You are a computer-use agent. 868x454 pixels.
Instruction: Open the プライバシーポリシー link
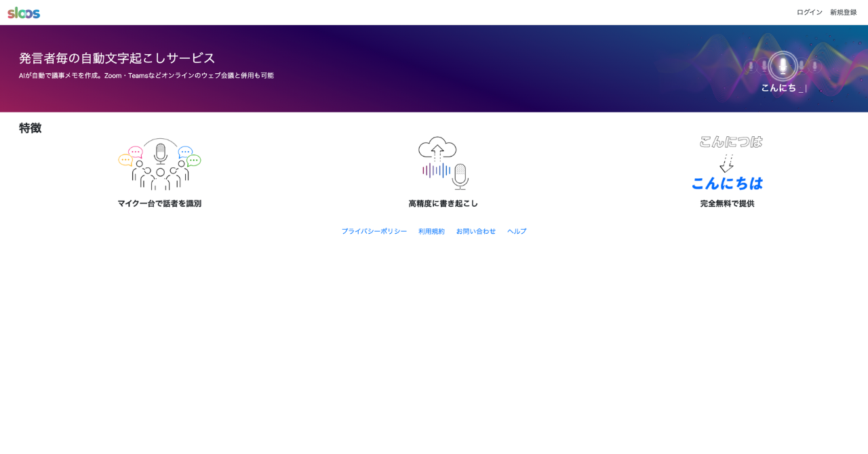[x=374, y=231]
